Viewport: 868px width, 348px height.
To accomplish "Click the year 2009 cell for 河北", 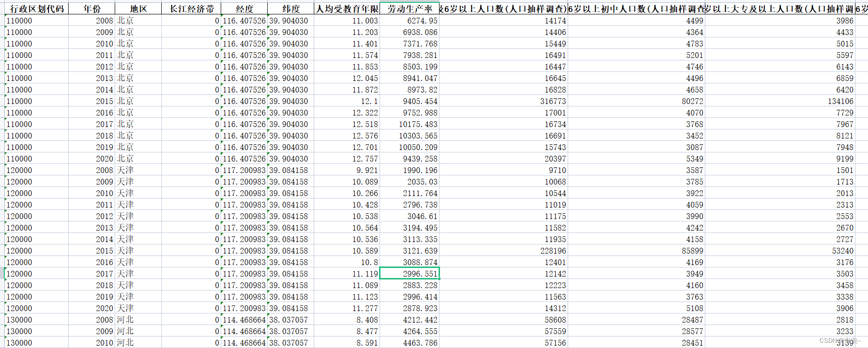I will pos(92,331).
